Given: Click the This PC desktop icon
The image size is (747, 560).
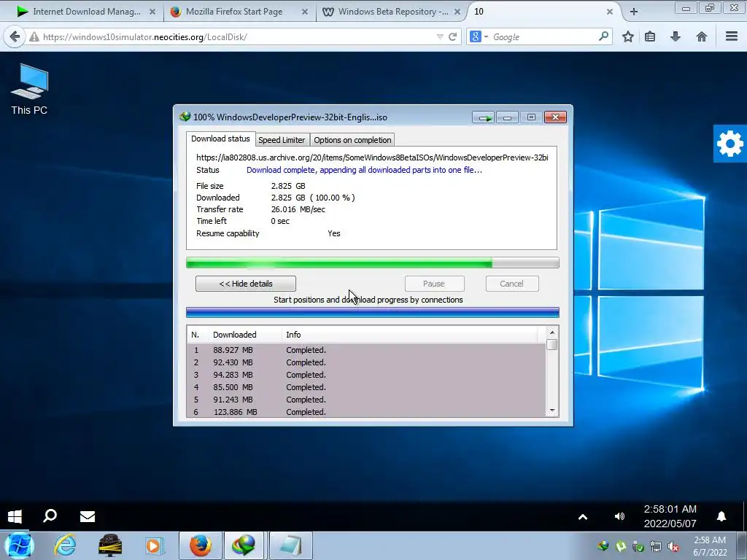Looking at the screenshot, I should pyautogui.click(x=29, y=89).
